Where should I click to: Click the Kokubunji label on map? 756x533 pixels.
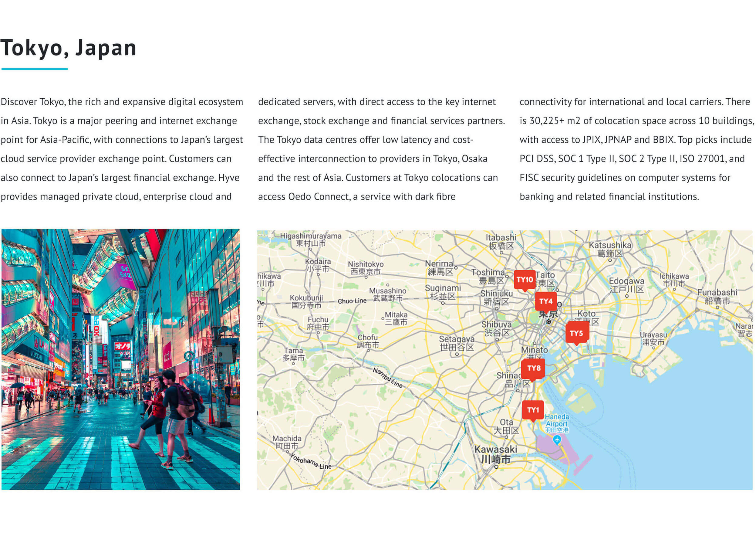point(306,301)
